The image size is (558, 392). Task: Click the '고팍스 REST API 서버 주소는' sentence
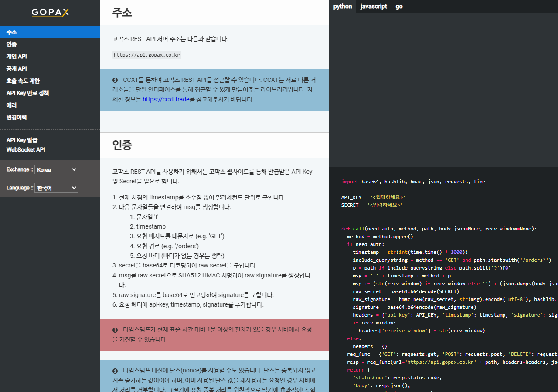coord(170,39)
